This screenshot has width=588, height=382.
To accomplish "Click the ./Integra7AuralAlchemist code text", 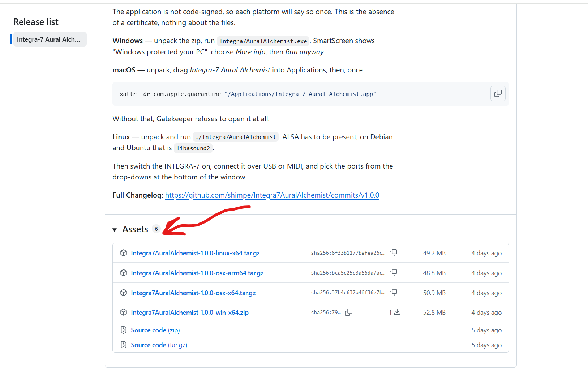I will [236, 137].
